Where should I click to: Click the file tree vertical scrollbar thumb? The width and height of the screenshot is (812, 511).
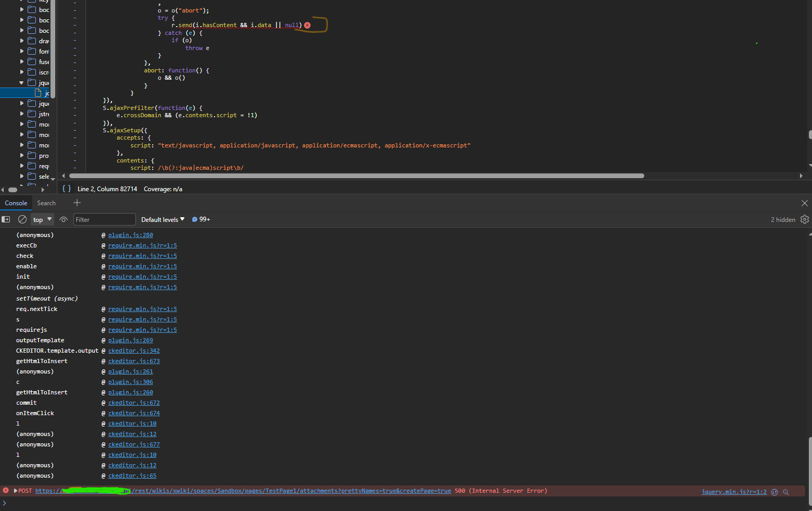53,49
